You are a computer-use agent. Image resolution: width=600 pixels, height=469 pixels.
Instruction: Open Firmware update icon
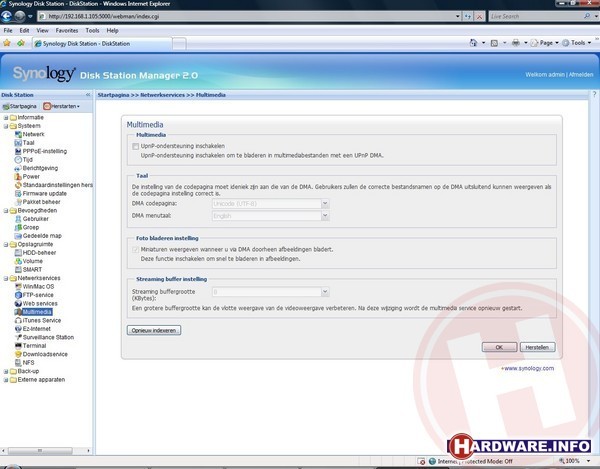18,193
